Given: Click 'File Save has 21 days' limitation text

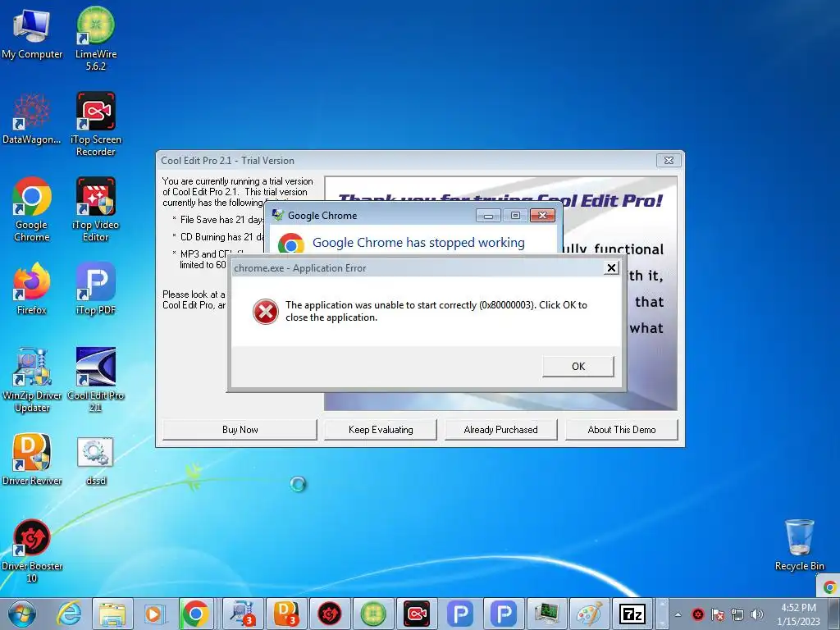Looking at the screenshot, I should coord(221,220).
